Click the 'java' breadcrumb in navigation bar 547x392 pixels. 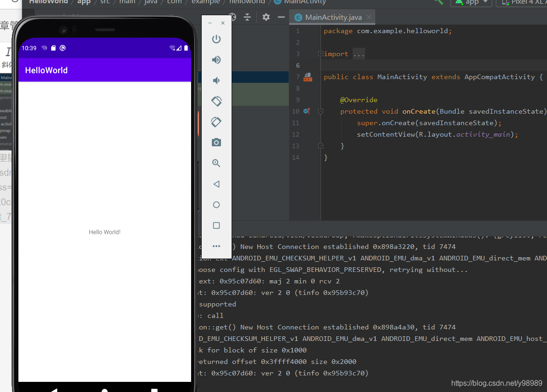[151, 2]
